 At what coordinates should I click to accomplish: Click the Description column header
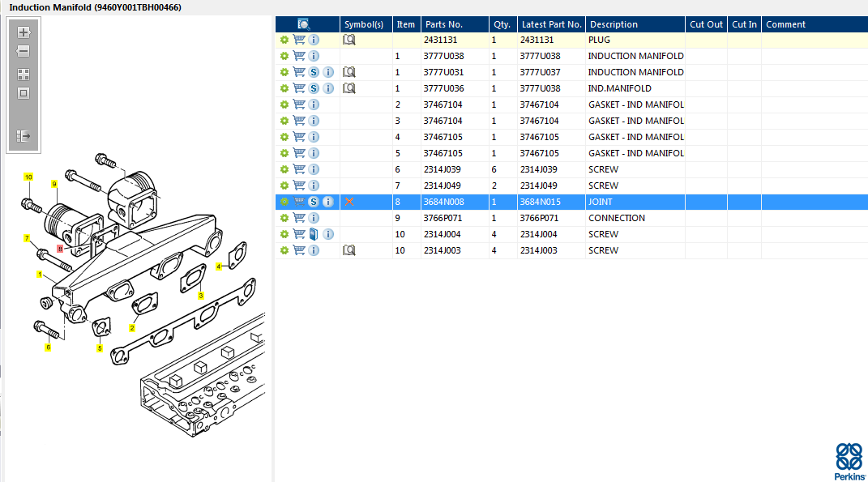pos(635,24)
